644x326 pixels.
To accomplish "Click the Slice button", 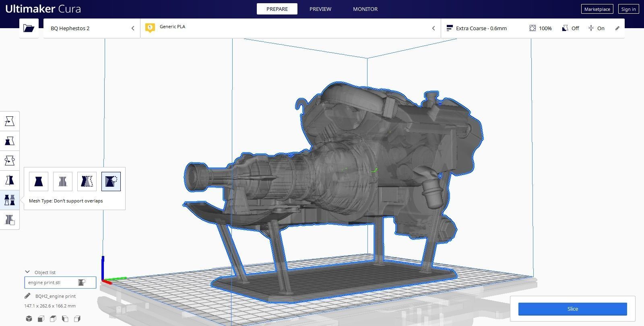I will click(x=572, y=309).
